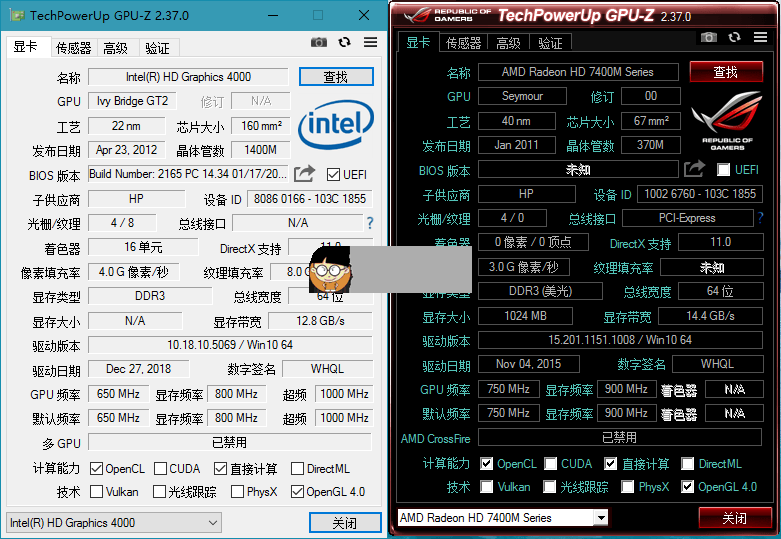
Task: Switch to 验证 tab in Intel window
Action: [x=157, y=48]
